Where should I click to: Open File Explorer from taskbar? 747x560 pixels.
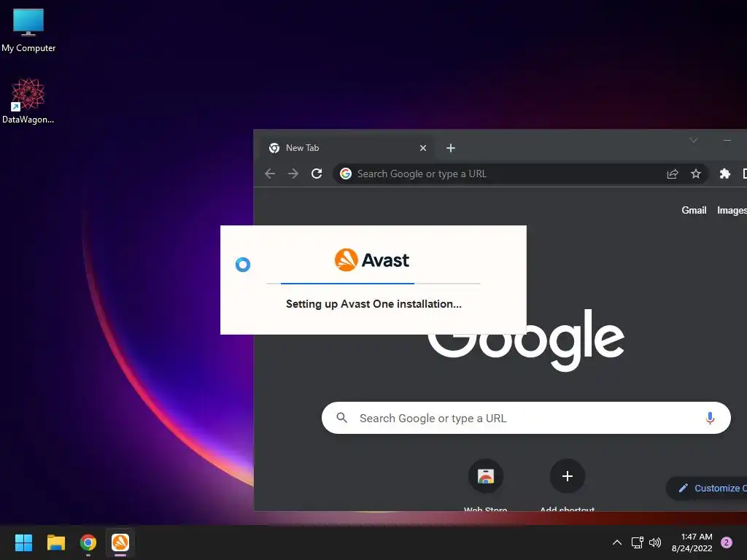click(55, 542)
